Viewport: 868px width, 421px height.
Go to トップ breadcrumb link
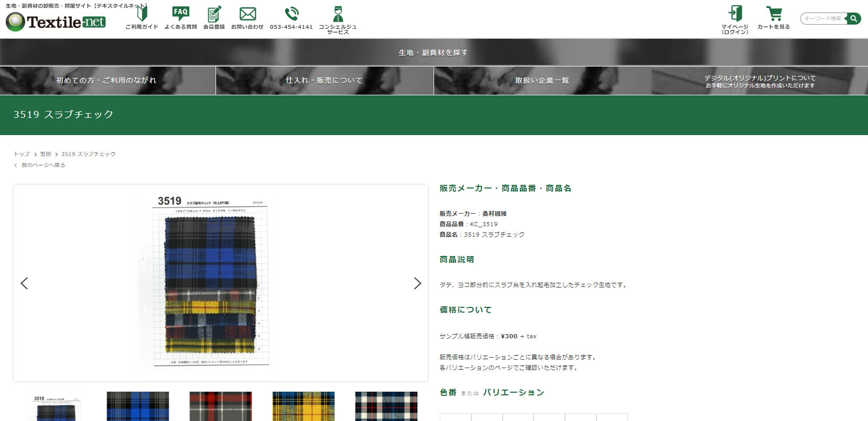pyautogui.click(x=22, y=154)
